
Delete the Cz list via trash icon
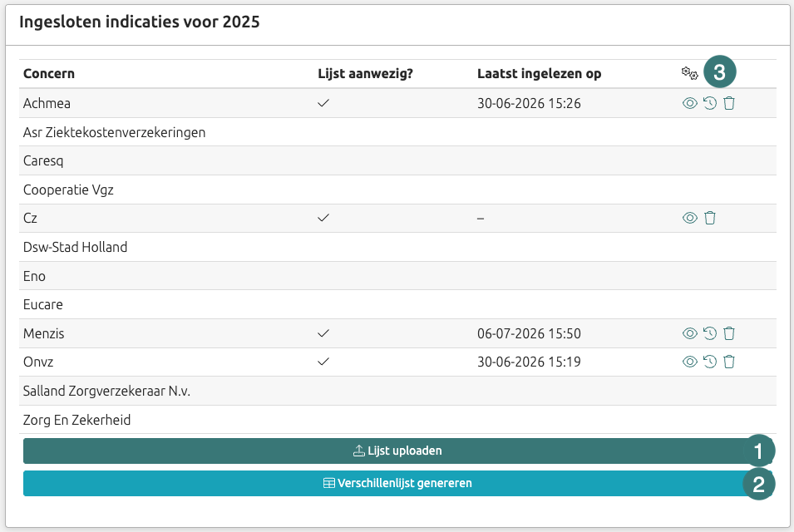[x=710, y=218]
